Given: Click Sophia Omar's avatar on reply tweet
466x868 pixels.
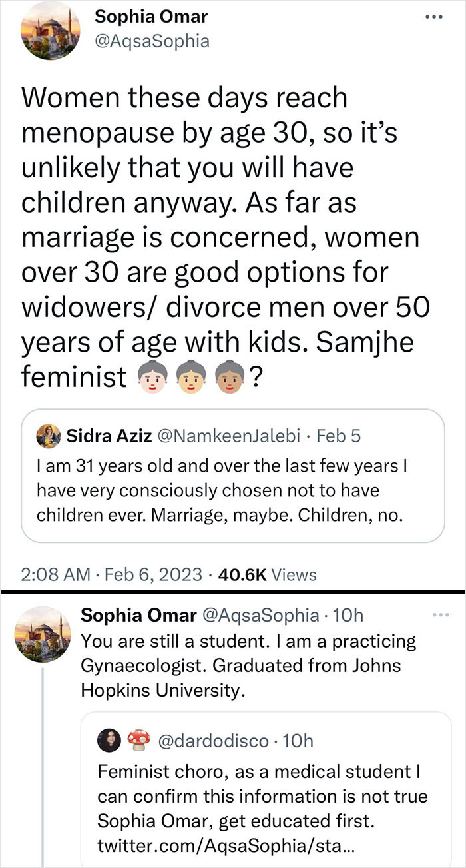Looking at the screenshot, I should click(41, 633).
